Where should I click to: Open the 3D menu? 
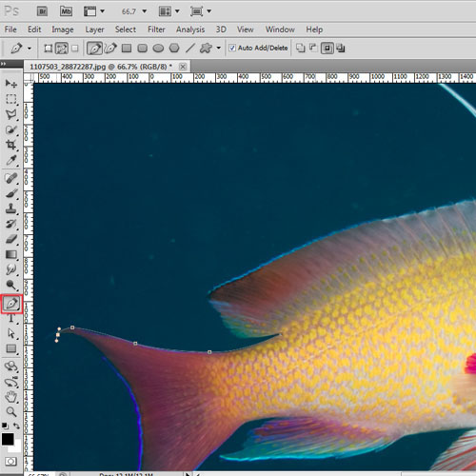221,30
